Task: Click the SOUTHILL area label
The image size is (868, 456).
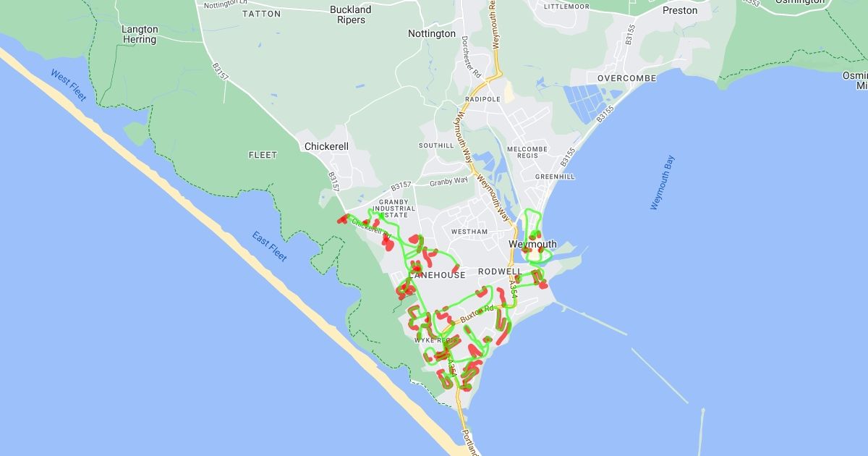Action: point(436,145)
